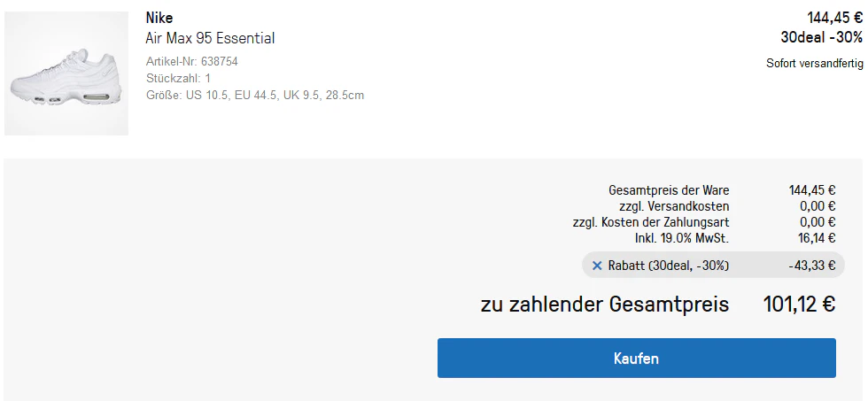Click the zzgl. Kosten der Zahlungsart label

651,222
